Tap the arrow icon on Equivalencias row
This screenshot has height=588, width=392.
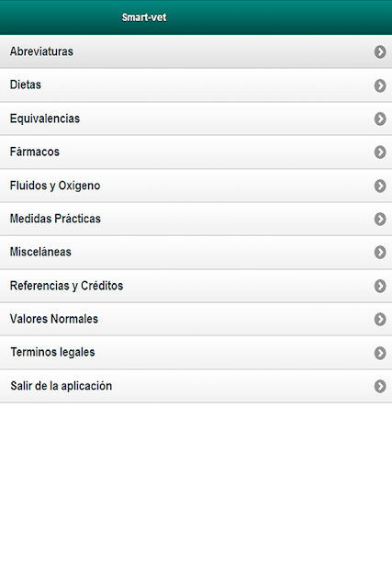[x=380, y=119]
